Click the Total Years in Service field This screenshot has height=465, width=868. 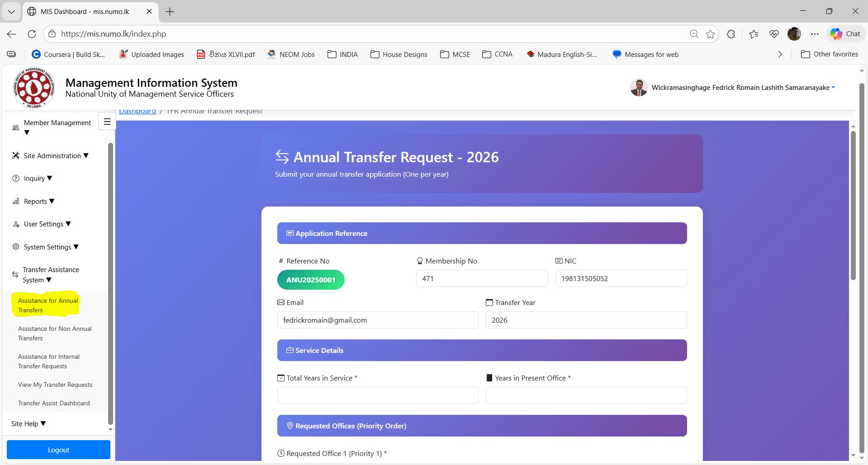[377, 395]
